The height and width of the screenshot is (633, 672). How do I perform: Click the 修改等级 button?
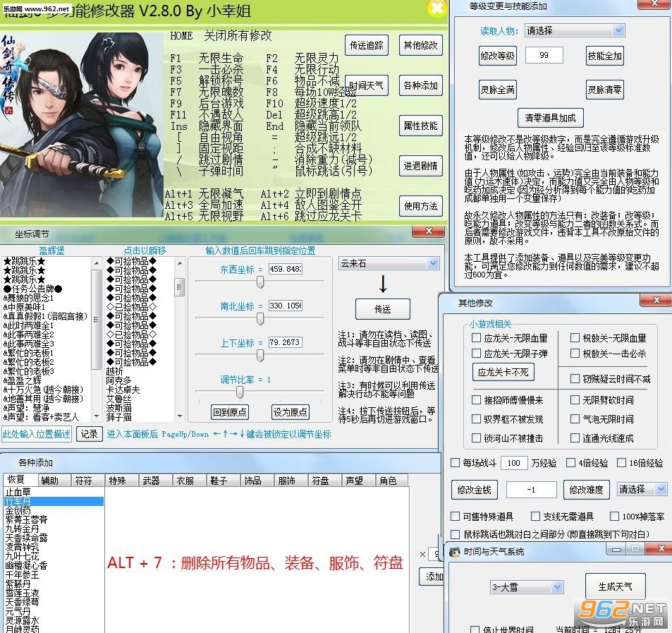498,56
